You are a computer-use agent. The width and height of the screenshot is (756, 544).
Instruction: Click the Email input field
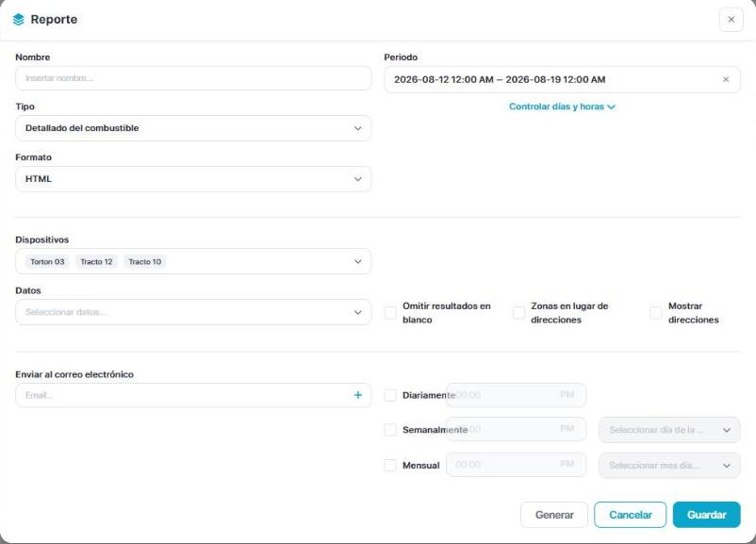click(x=193, y=395)
